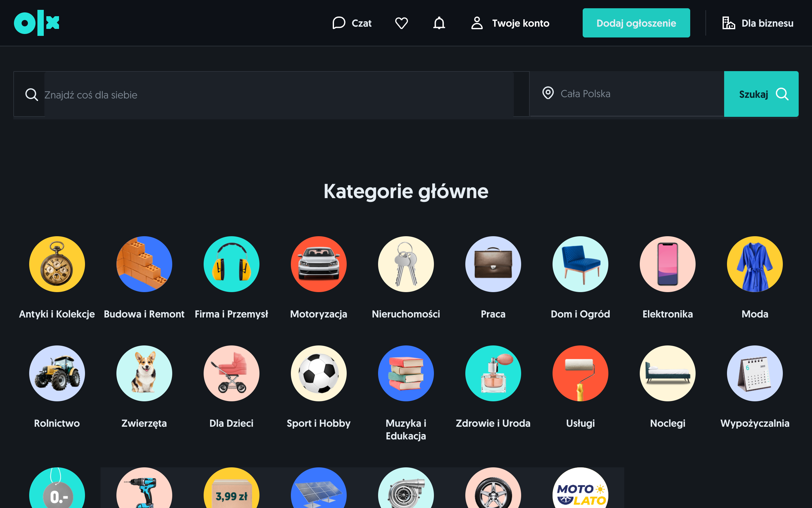This screenshot has height=508, width=812.
Task: Open Budowa i Remont brick-wall icon
Action: click(144, 264)
